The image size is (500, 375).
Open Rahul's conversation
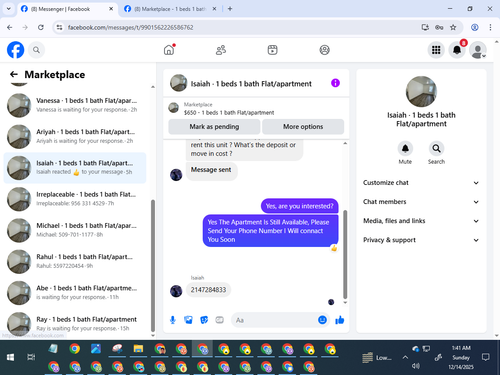75,262
